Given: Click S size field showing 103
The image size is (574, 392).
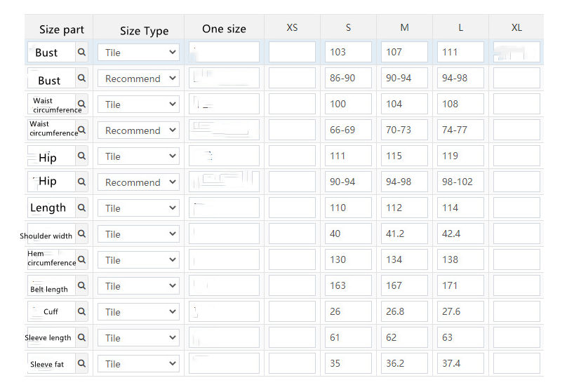Looking at the screenshot, I should click(x=348, y=52).
